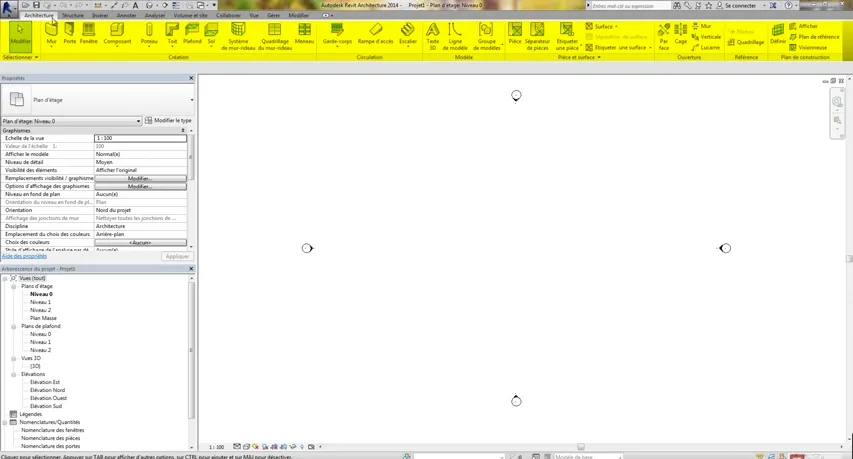The image size is (853, 459).
Task: Expand the Sélectionner panel dropdown
Action: (x=21, y=57)
